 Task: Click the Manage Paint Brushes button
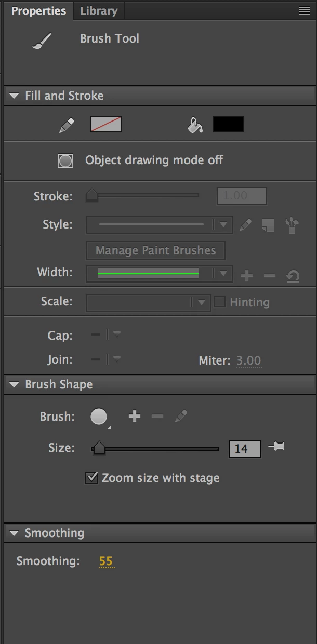[155, 250]
